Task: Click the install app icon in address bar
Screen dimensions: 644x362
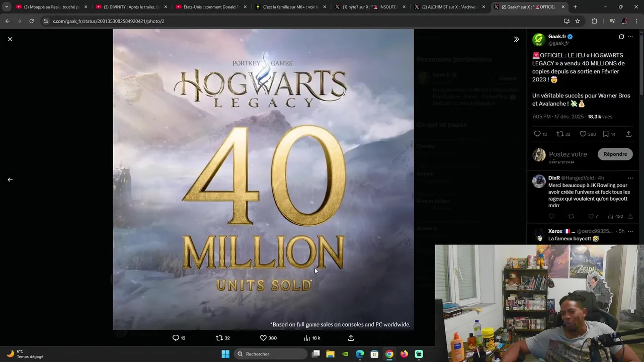Action: (567, 21)
